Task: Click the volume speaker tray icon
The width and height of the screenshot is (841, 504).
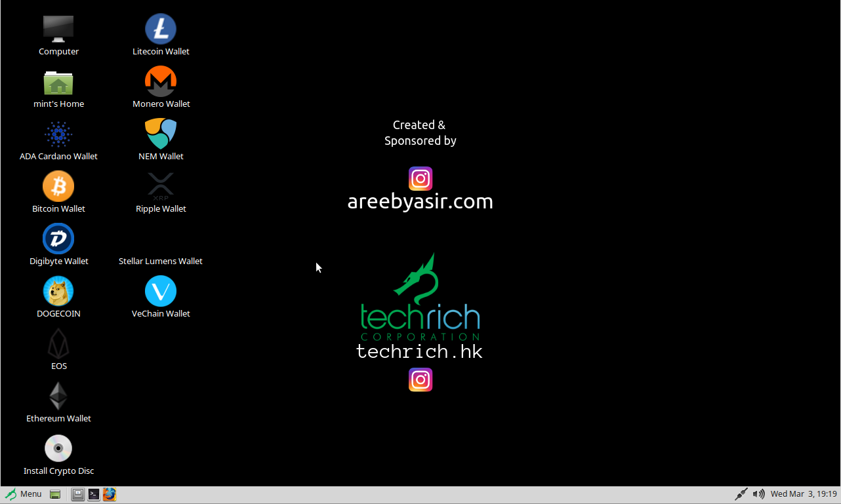Action: pos(759,494)
